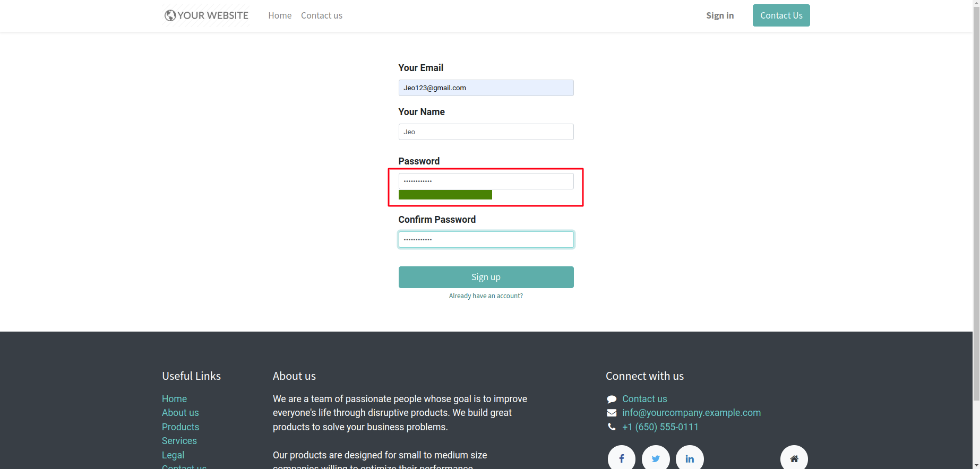This screenshot has height=469, width=980.
Task: Open the Facebook social icon
Action: coord(621,458)
